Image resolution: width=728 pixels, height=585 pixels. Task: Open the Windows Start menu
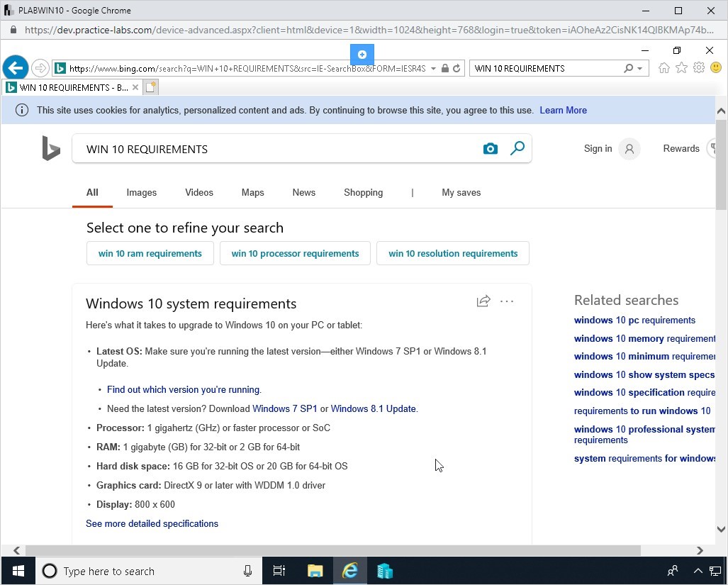[x=18, y=571]
